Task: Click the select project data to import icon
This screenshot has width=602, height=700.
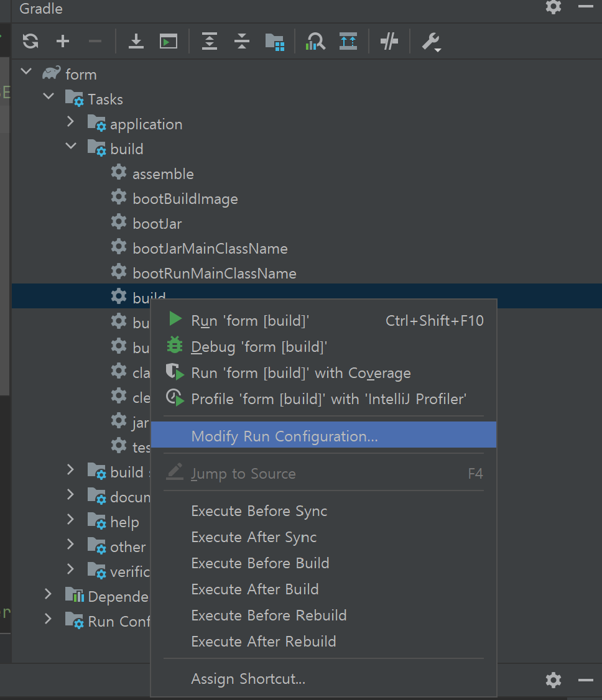Action: tap(275, 42)
